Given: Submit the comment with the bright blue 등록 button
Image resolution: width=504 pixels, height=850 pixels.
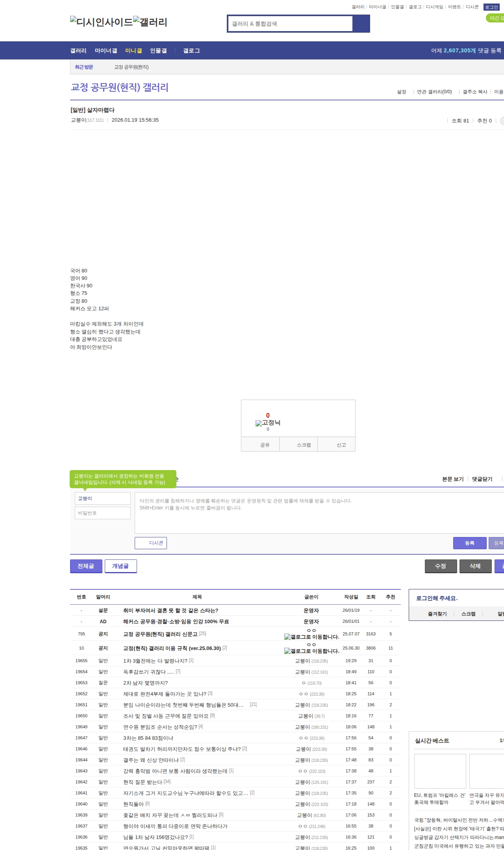Looking at the screenshot, I should 470,543.
